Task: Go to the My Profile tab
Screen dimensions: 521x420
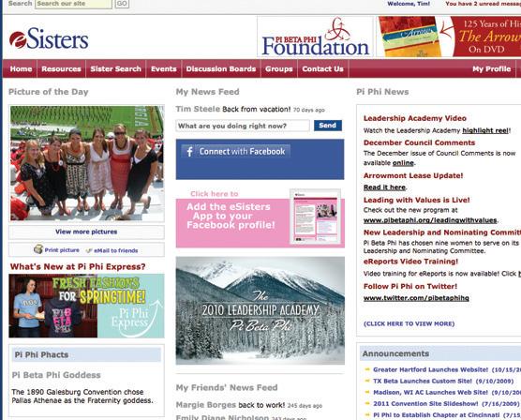Action: [491, 68]
